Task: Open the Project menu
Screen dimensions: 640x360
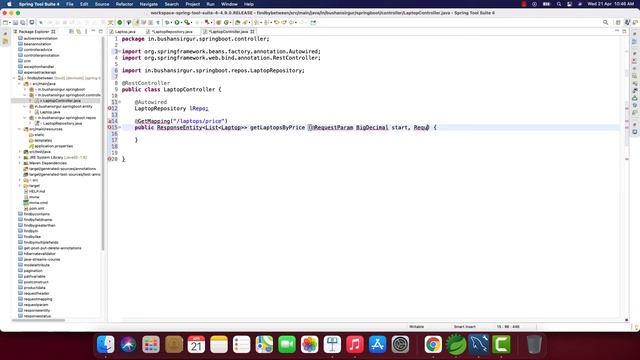Action: pyautogui.click(x=193, y=4)
